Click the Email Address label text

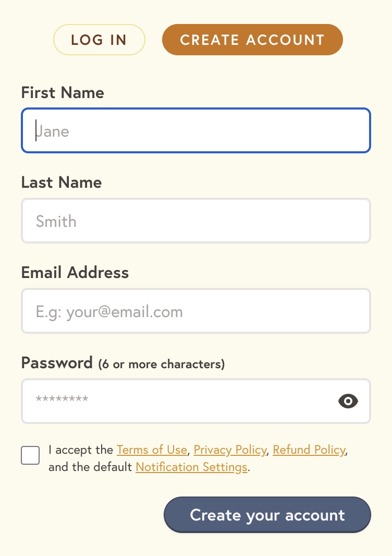click(75, 273)
